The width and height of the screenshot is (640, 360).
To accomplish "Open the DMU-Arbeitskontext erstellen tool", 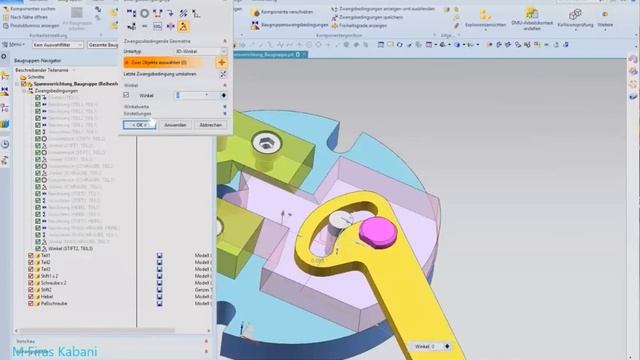I will tap(532, 19).
